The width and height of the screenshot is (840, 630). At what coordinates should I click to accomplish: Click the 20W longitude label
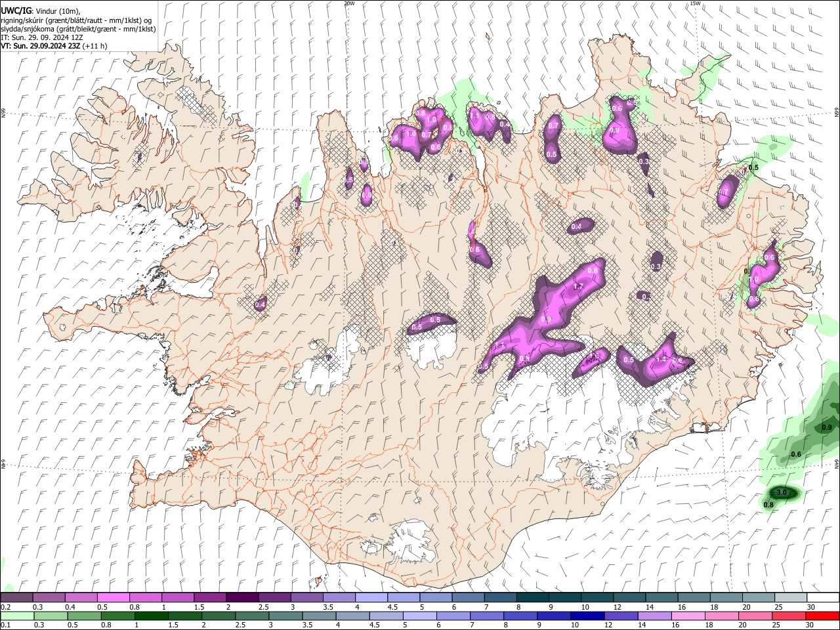coord(349,3)
